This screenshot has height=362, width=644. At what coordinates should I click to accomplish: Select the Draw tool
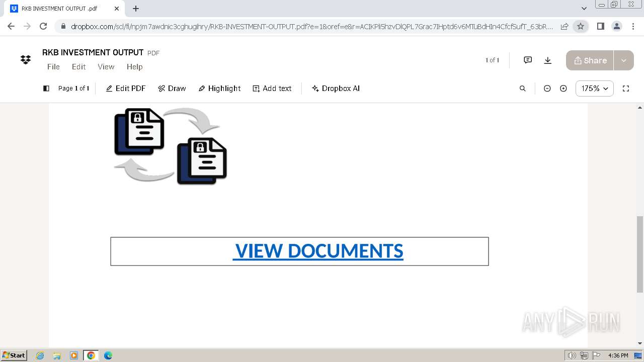(172, 88)
